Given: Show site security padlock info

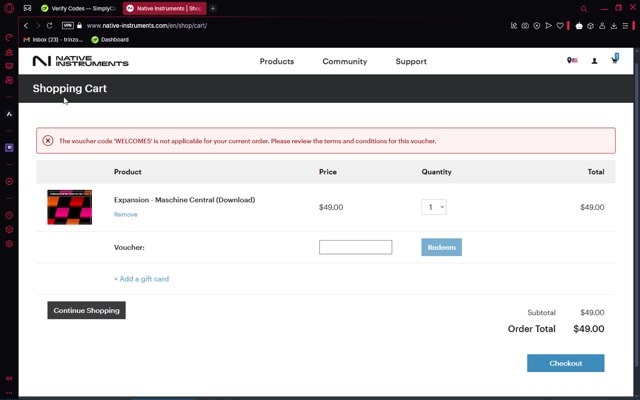Looking at the screenshot, I should click(79, 25).
